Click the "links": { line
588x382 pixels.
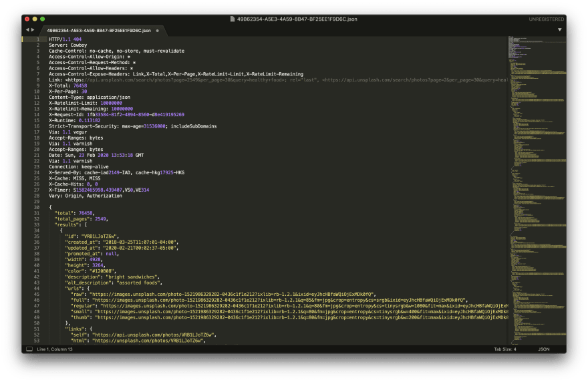coord(79,329)
